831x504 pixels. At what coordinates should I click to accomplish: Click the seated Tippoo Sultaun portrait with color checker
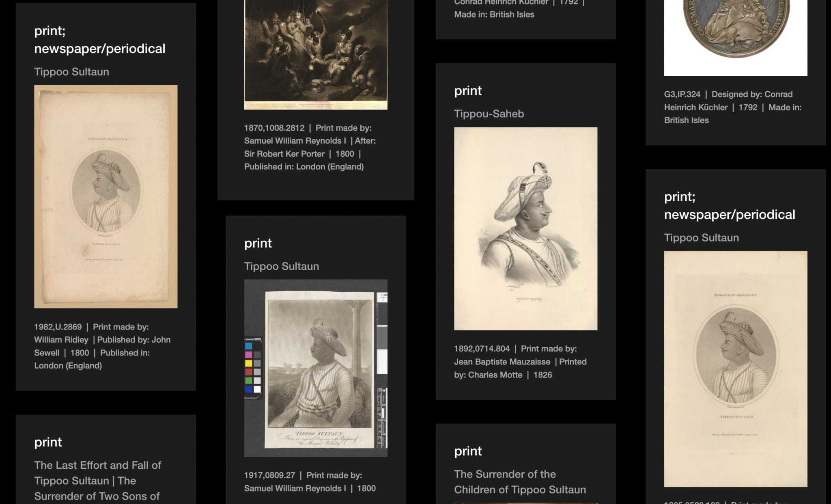pyautogui.click(x=315, y=370)
